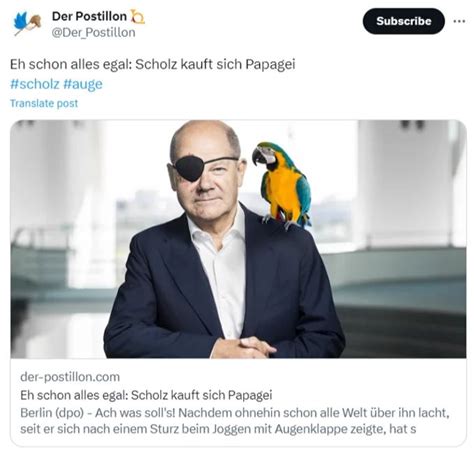Translate the post
Screen dimensions: 474x454
click(44, 103)
